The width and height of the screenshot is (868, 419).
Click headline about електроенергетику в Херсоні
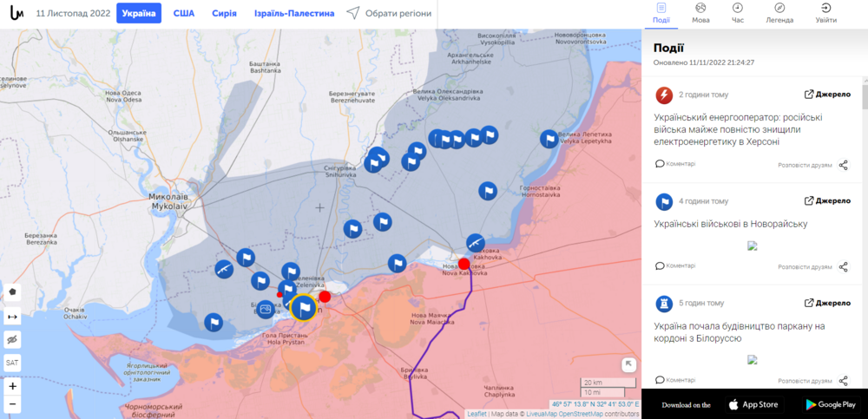pos(738,129)
